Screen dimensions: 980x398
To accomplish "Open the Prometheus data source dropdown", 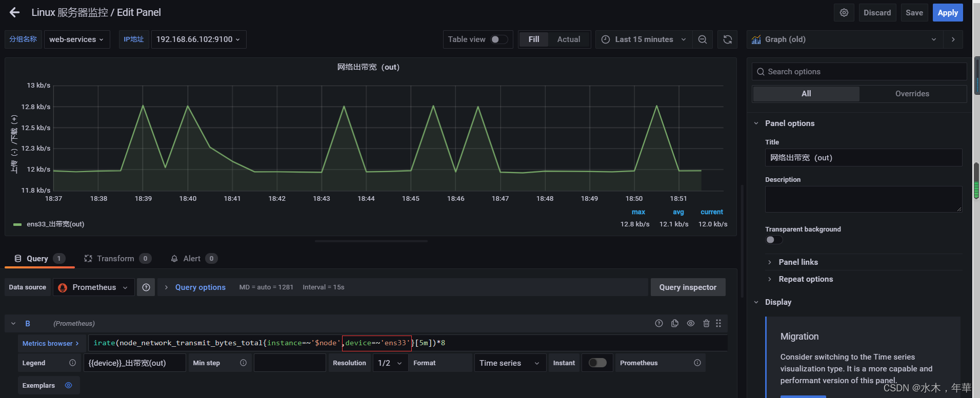I will point(94,287).
